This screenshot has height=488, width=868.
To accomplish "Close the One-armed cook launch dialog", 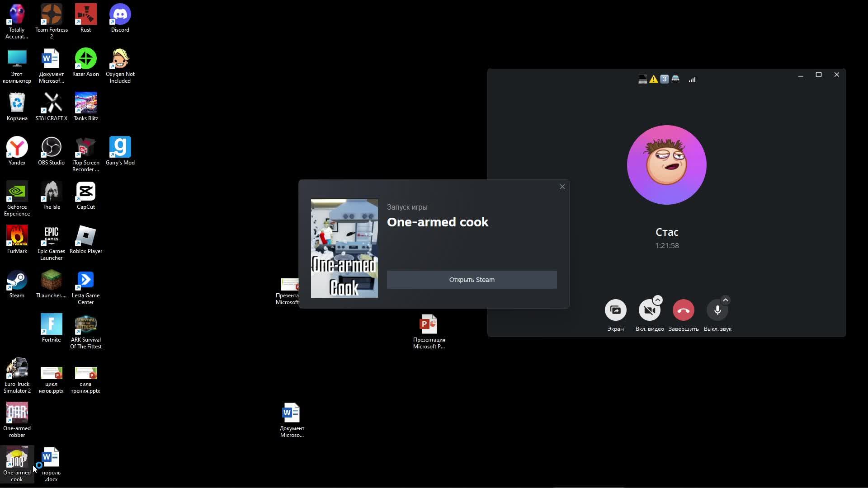I will point(562,187).
